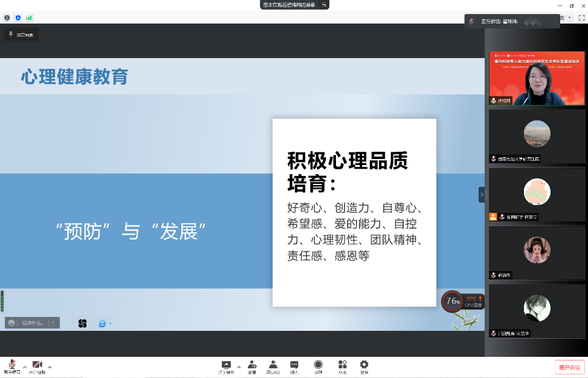Open the invite participants icon
Image resolution: width=588 pixels, height=378 pixels.
(251, 365)
